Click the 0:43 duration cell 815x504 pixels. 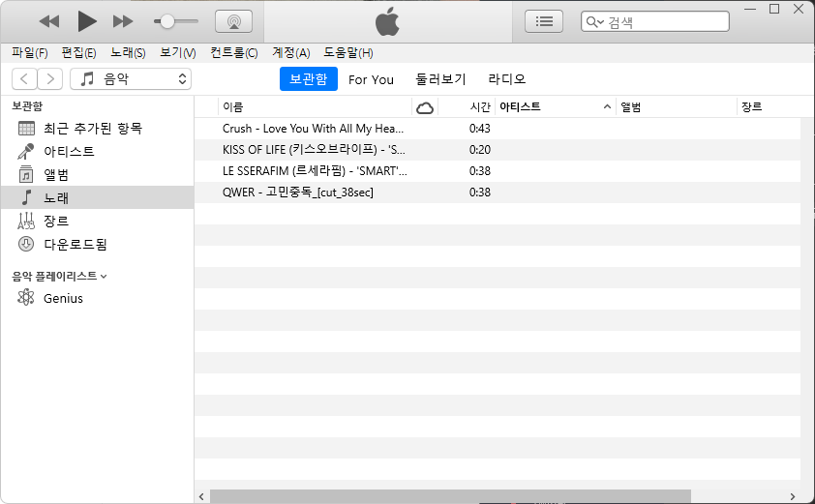[480, 129]
